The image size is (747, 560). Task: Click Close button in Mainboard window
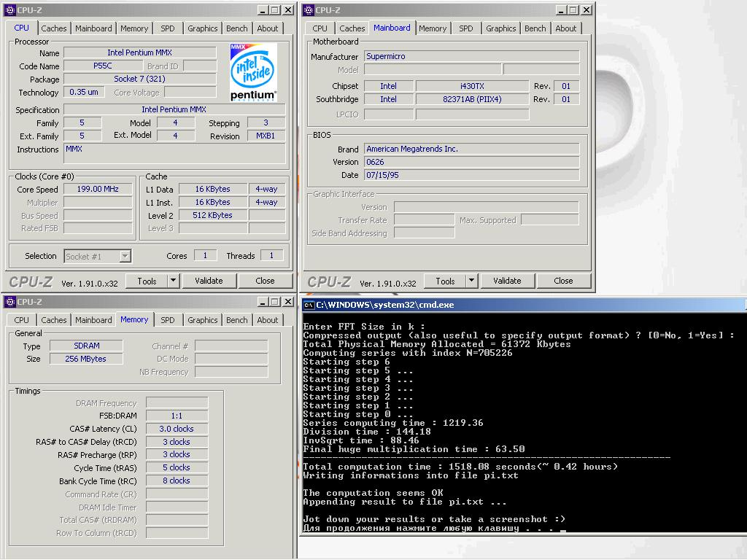(x=563, y=281)
